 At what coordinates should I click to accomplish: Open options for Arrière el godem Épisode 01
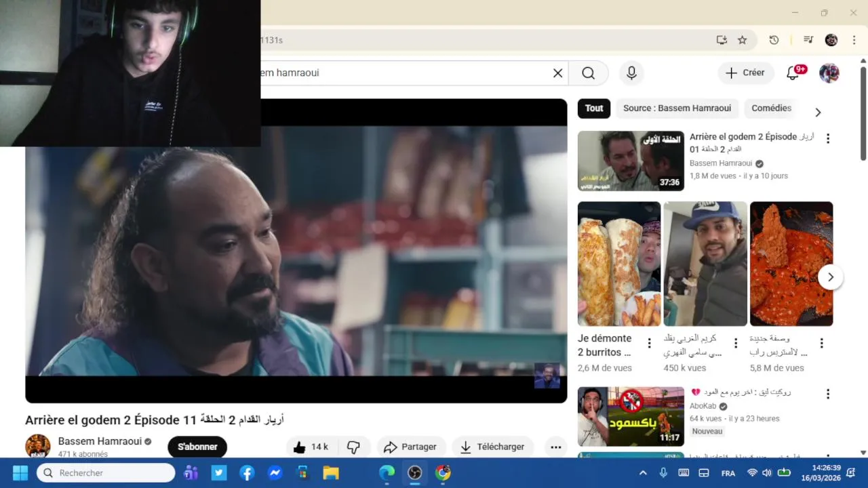pyautogui.click(x=828, y=138)
